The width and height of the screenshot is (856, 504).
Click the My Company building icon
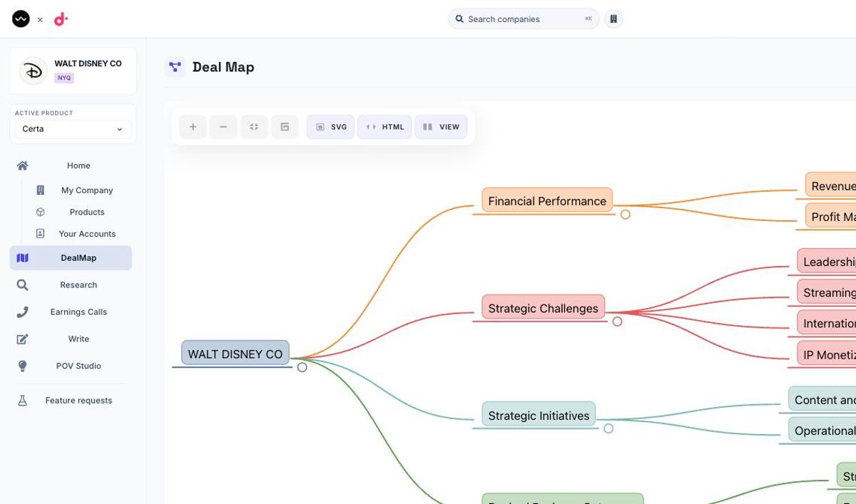40,190
